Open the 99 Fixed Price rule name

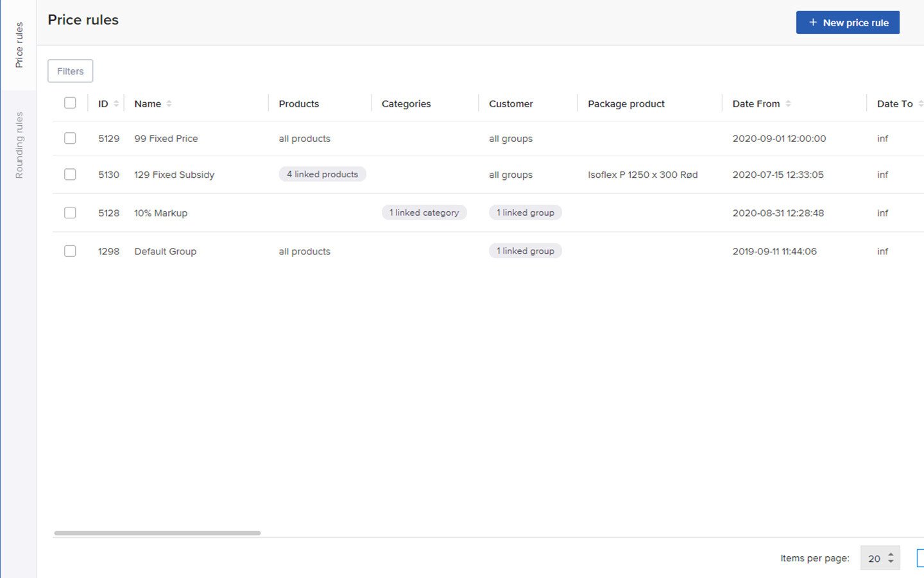(166, 139)
